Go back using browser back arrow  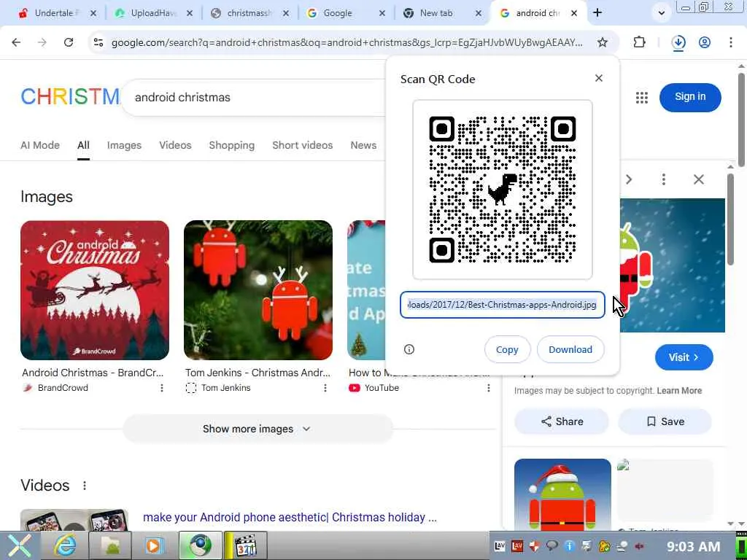[16, 42]
